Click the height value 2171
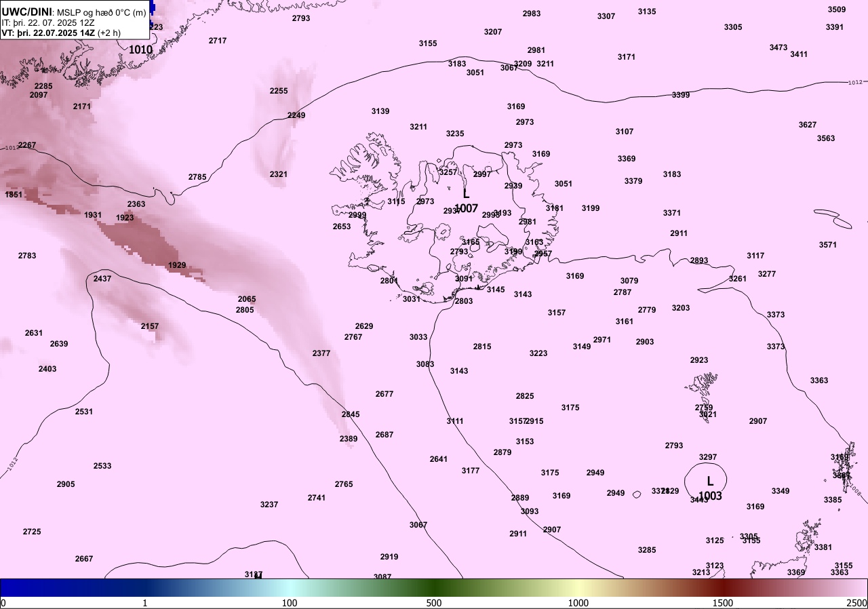The width and height of the screenshot is (868, 609). click(x=82, y=106)
